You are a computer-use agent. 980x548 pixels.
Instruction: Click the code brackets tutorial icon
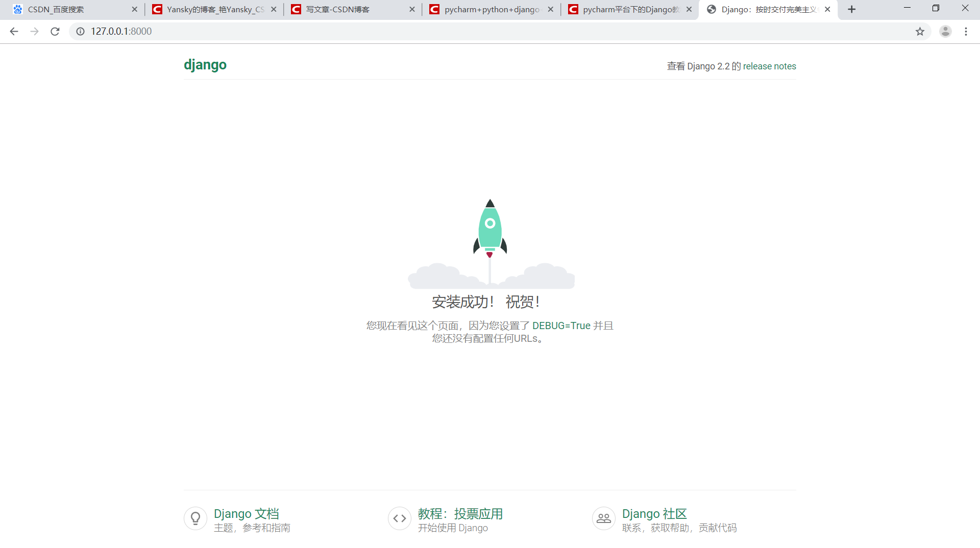click(x=400, y=518)
